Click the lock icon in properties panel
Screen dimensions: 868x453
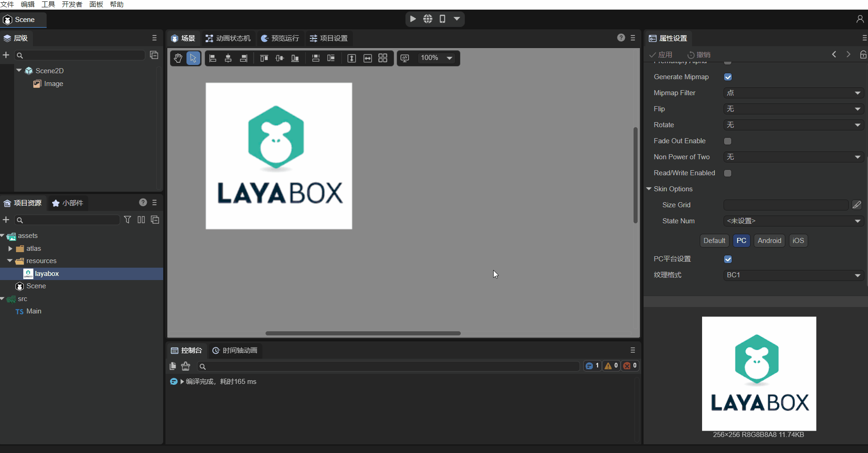(863, 54)
